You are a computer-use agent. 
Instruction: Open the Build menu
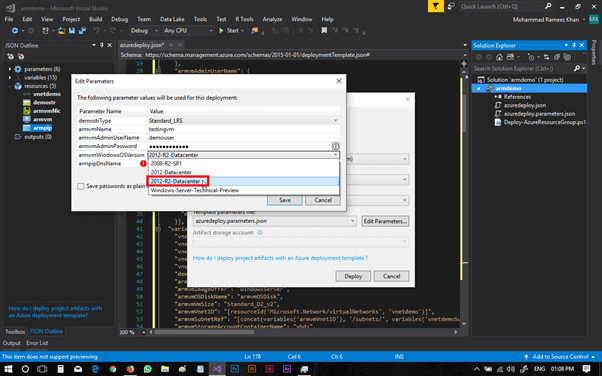point(96,19)
